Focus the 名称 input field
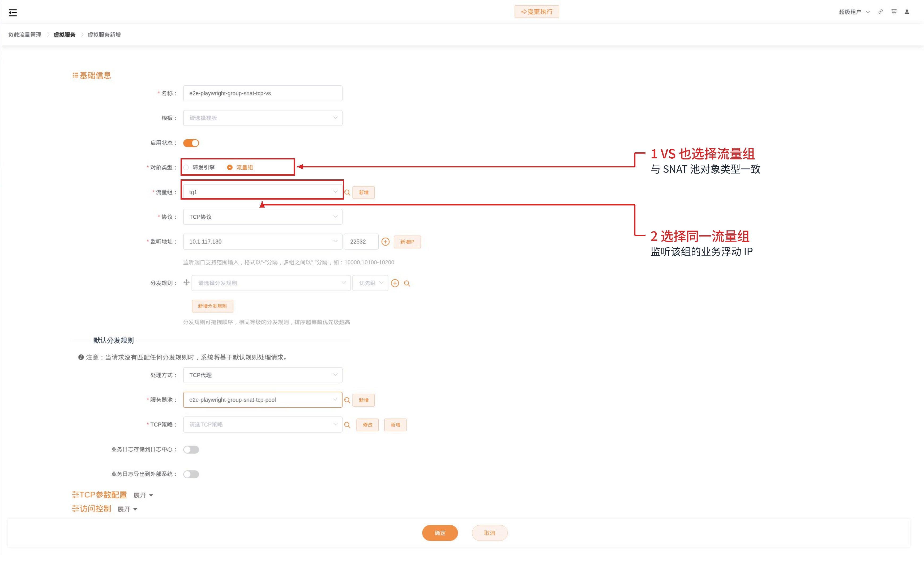924x574 pixels. 263,93
